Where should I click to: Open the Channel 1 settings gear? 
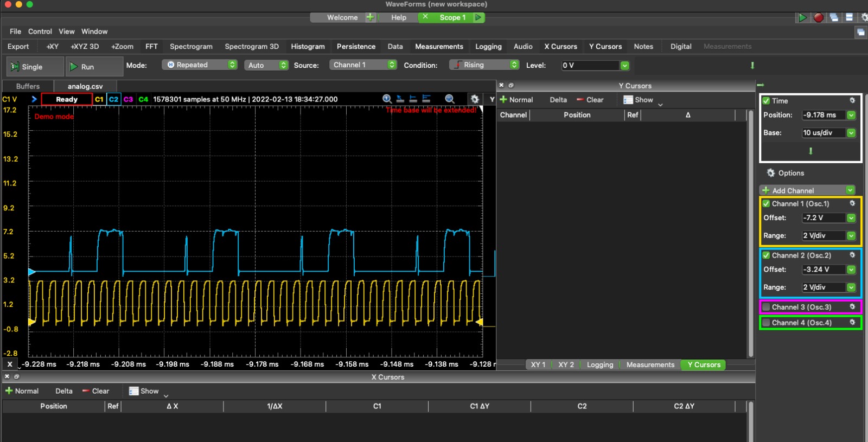(852, 203)
